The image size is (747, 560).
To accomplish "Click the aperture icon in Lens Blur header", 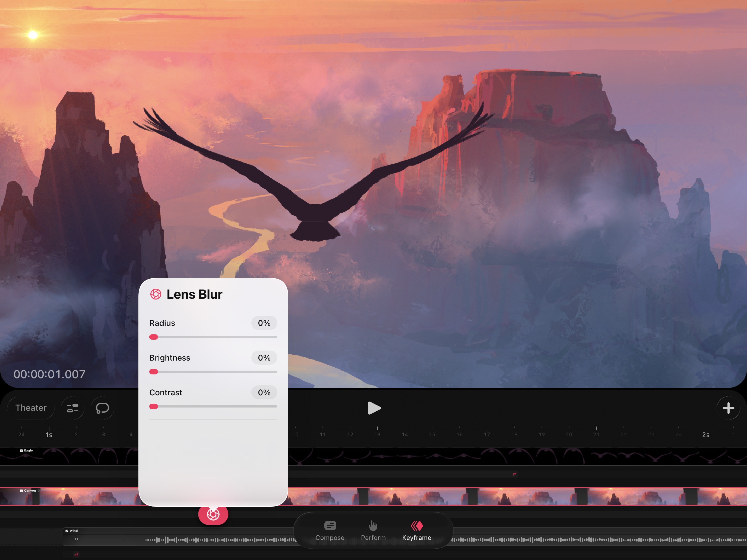I will [x=156, y=294].
